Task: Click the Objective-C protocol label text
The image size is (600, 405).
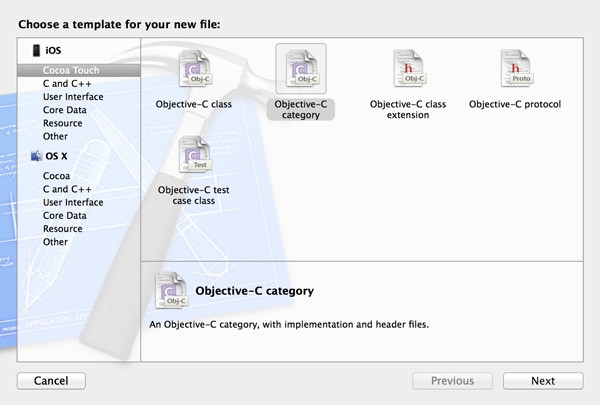Action: (x=515, y=104)
